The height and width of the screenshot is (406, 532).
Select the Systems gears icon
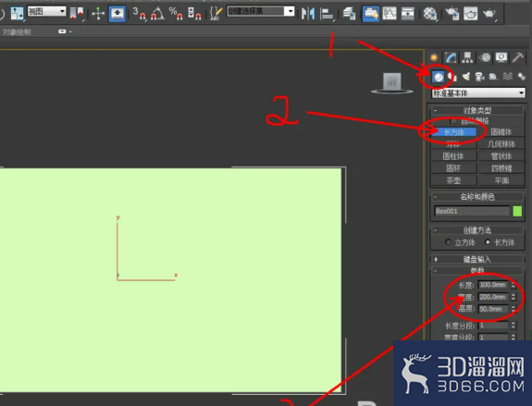point(521,77)
